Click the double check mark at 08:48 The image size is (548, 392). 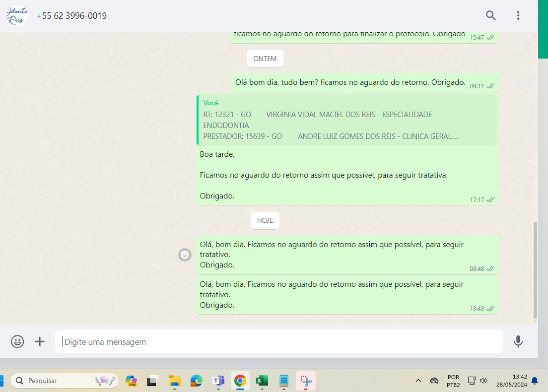point(490,268)
